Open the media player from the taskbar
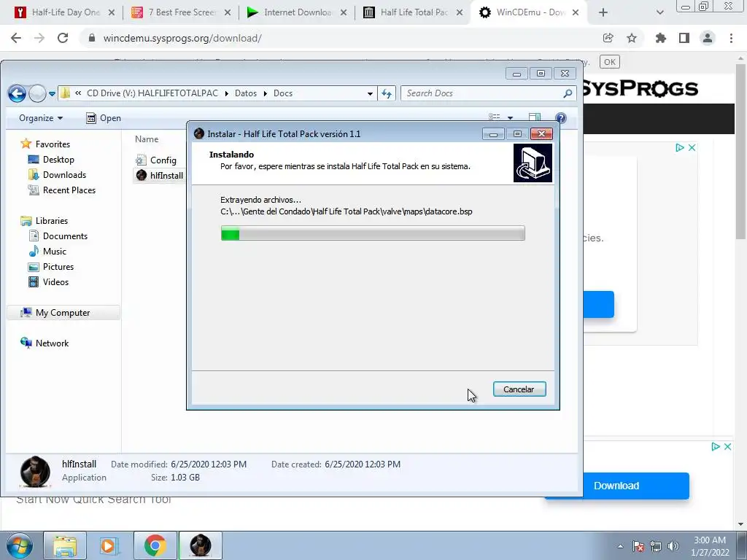Viewport: 747px width, 560px height. click(x=109, y=545)
